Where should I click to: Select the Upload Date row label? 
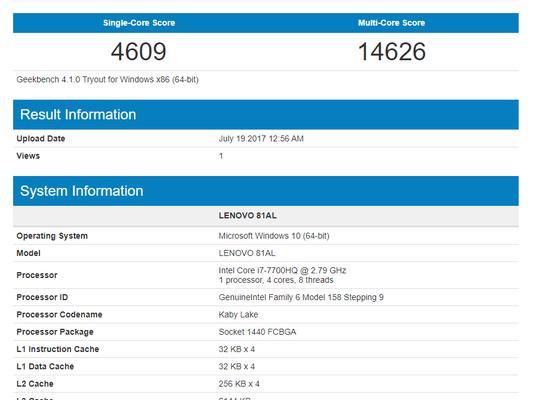(x=41, y=139)
